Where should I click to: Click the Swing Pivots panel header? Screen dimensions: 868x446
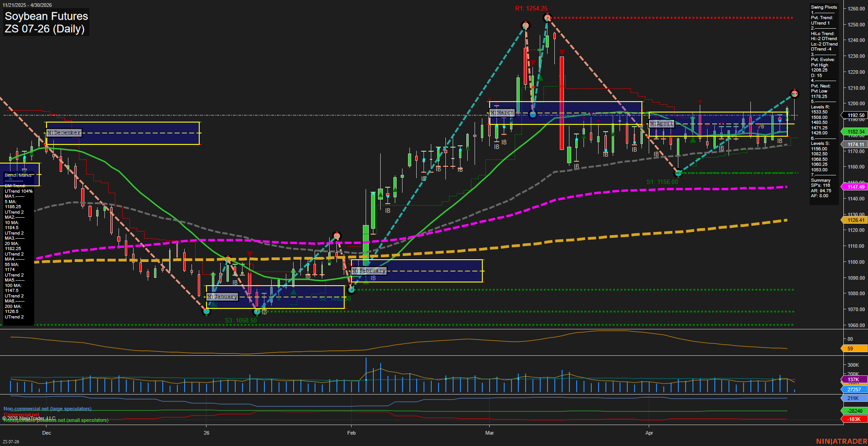tap(823, 7)
